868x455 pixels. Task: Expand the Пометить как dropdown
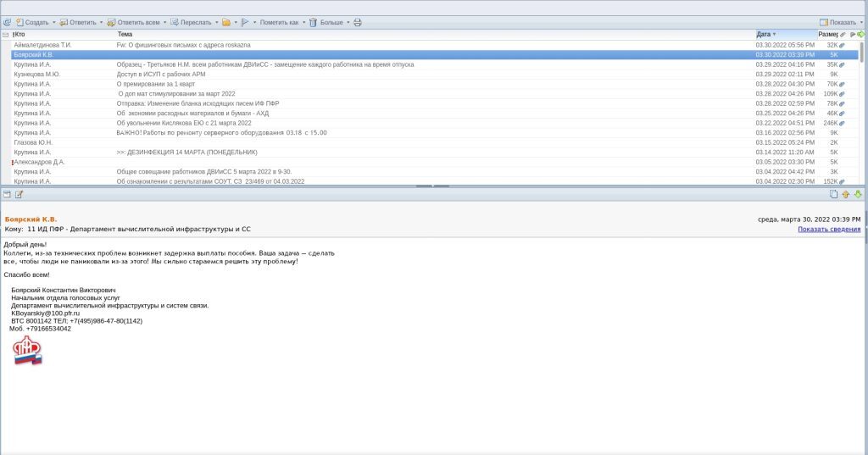pos(303,22)
